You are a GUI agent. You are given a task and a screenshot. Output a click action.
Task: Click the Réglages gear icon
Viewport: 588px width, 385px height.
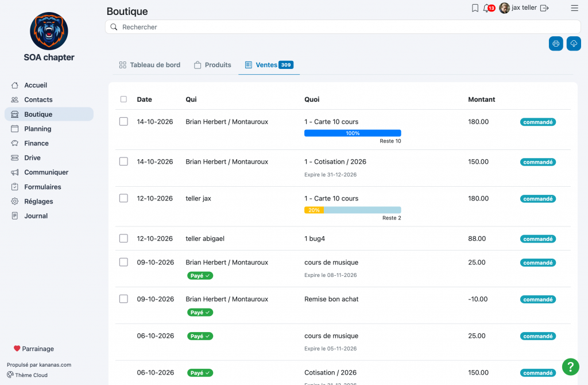pyautogui.click(x=14, y=202)
